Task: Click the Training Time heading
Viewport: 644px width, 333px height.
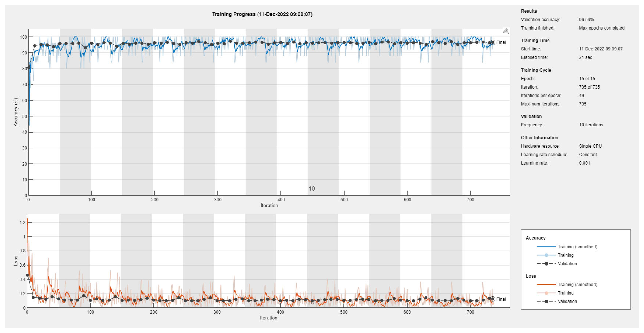Action: [x=535, y=40]
